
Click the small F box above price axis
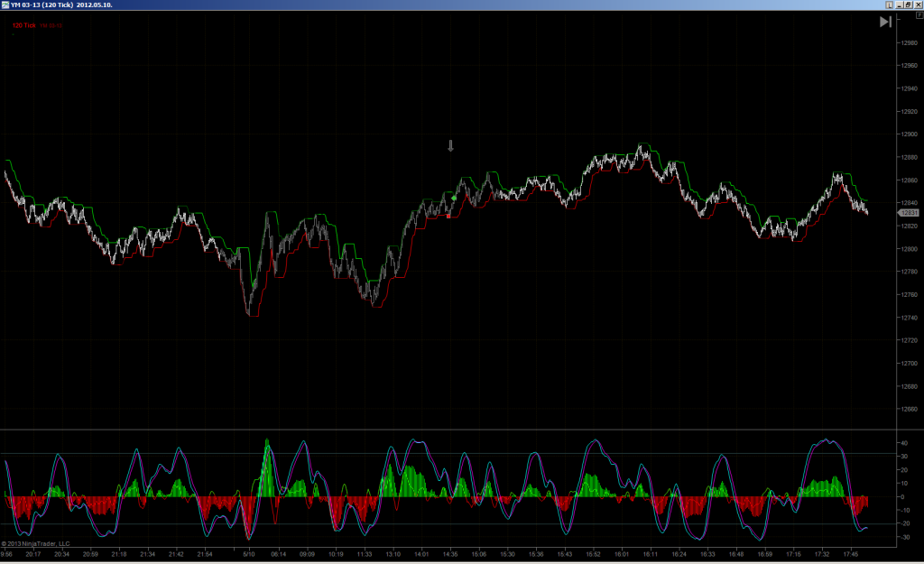click(919, 16)
